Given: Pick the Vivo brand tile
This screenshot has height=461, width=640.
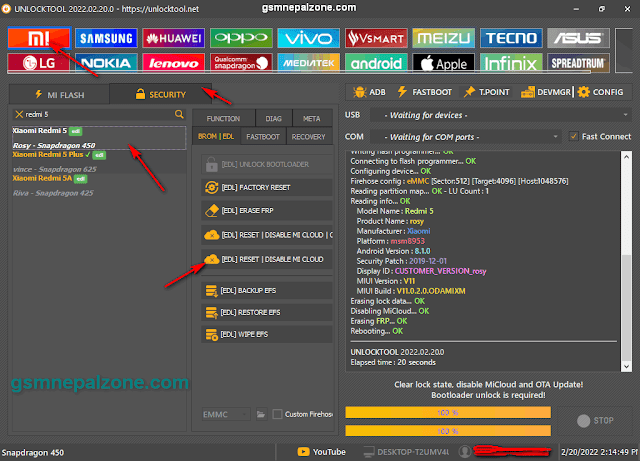Looking at the screenshot, I should pos(309,38).
